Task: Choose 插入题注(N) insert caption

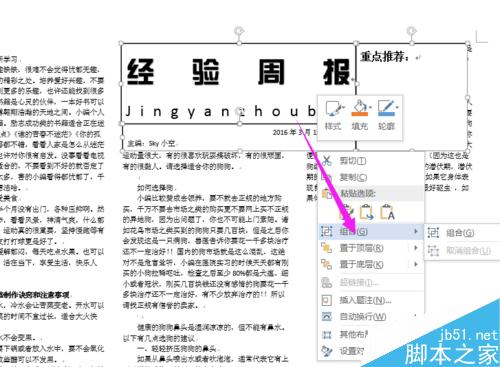Action: tap(371, 300)
